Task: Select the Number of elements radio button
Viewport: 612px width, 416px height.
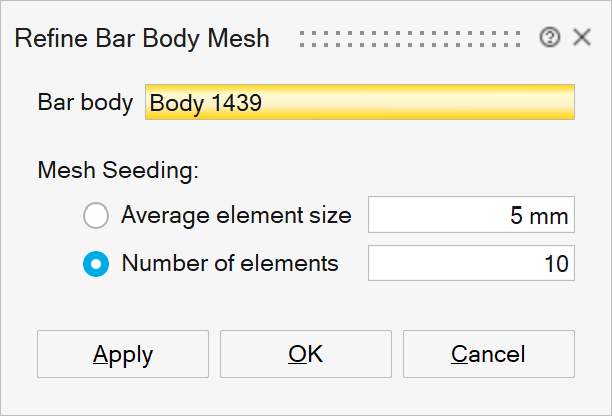Action: [96, 264]
